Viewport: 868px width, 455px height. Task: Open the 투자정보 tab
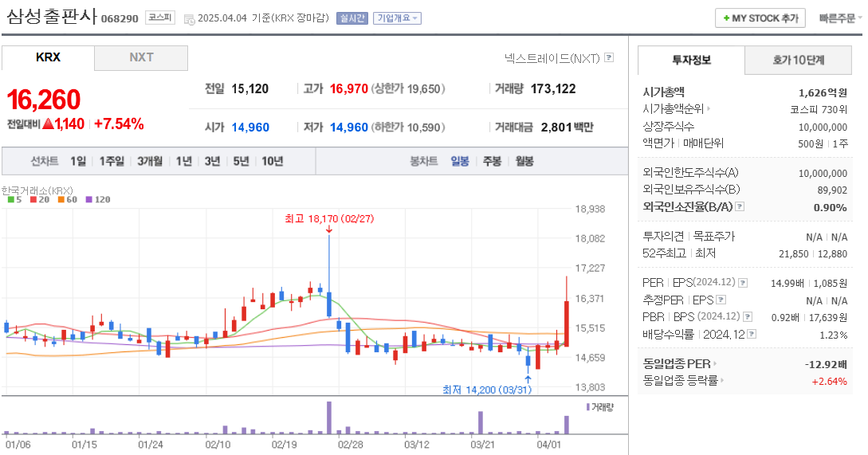(691, 60)
